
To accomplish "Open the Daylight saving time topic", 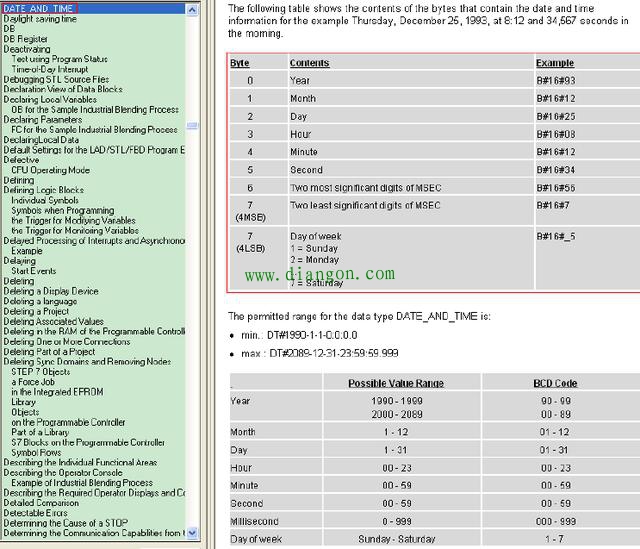I will [x=40, y=19].
